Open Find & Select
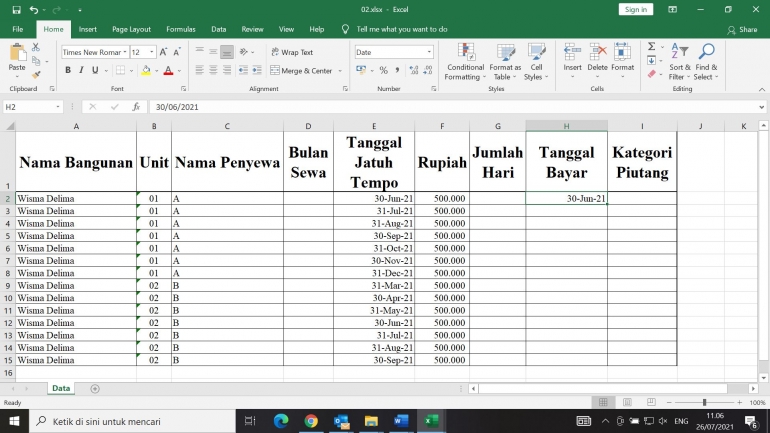The width and height of the screenshot is (770, 433). [x=707, y=62]
